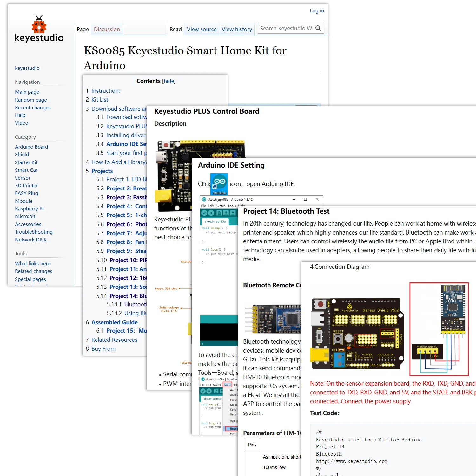Open File menu in Arduino 1.8.12 window
The image size is (476, 476).
click(203, 206)
